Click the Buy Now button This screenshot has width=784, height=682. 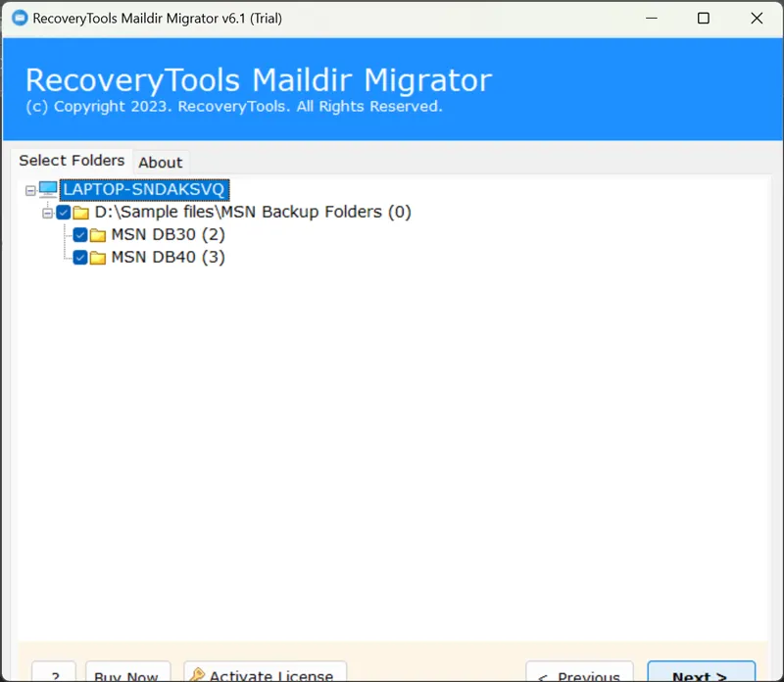tap(127, 674)
